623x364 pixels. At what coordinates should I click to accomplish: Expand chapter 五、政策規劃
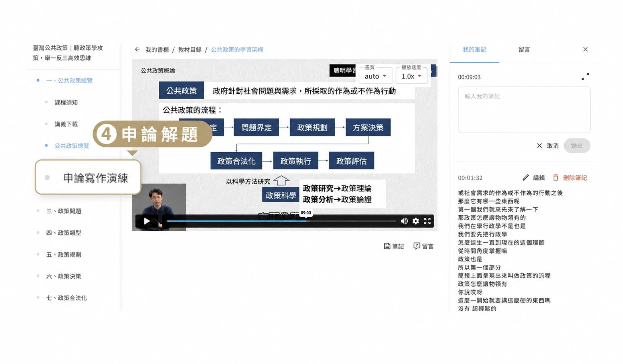(x=64, y=254)
